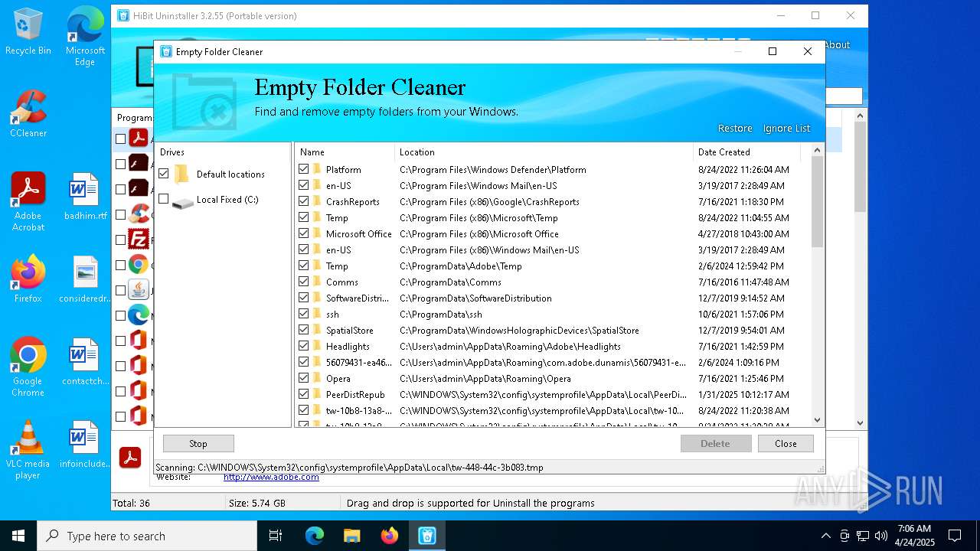The height and width of the screenshot is (551, 980).
Task: Toggle Default locations checkbox
Action: click(x=163, y=174)
